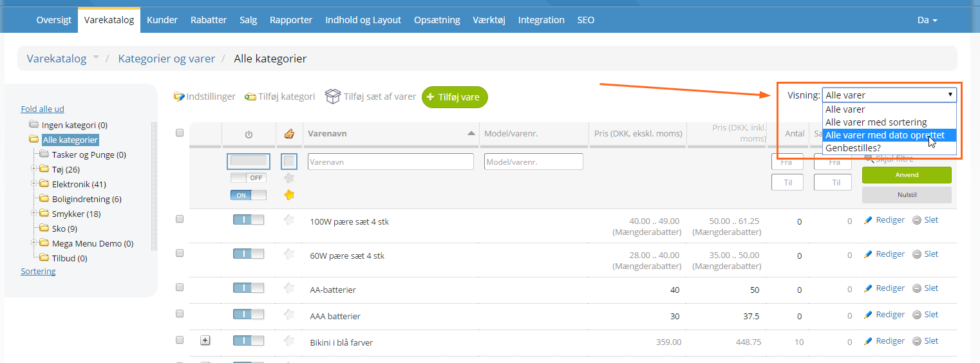Click Rediger for 100W pære sæt 4 stk
This screenshot has width=980, height=363.
pos(884,220)
